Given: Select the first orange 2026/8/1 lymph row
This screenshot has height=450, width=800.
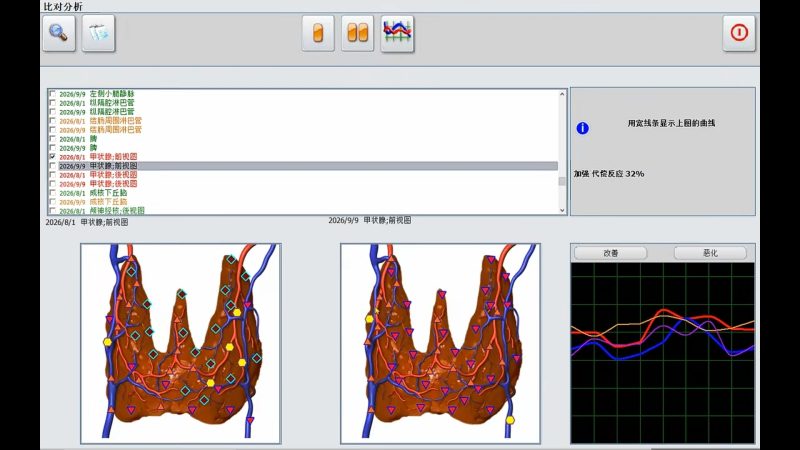Looking at the screenshot, I should coord(101,121).
